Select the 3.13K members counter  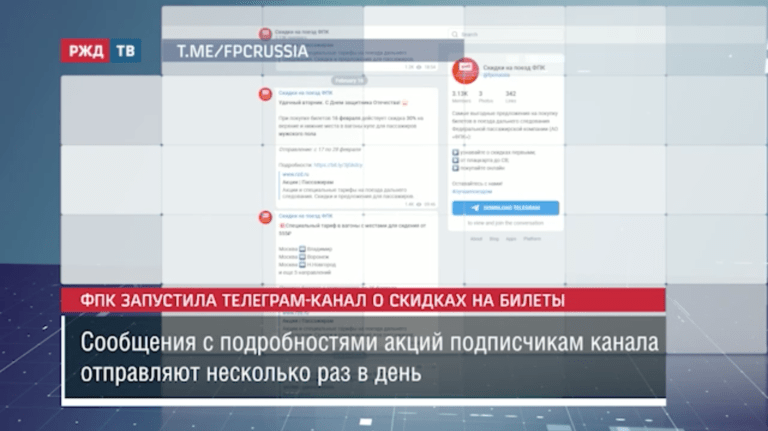462,96
